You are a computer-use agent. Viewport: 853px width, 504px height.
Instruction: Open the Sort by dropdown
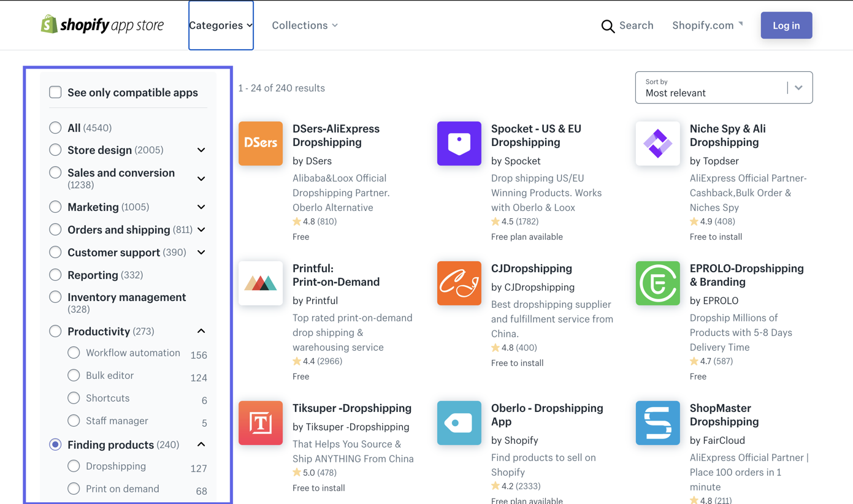pyautogui.click(x=724, y=88)
